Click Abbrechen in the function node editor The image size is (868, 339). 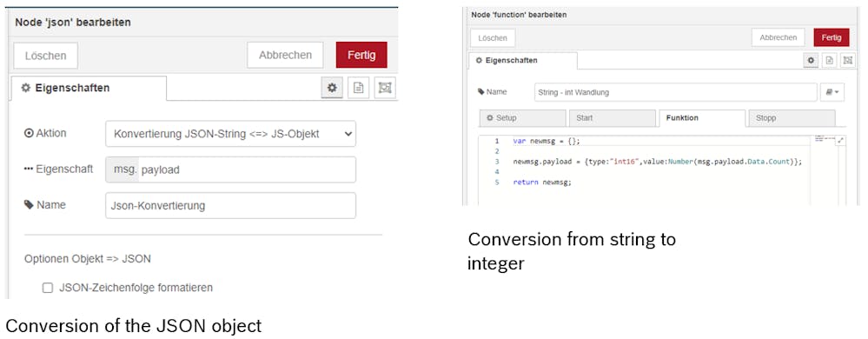pyautogui.click(x=778, y=37)
